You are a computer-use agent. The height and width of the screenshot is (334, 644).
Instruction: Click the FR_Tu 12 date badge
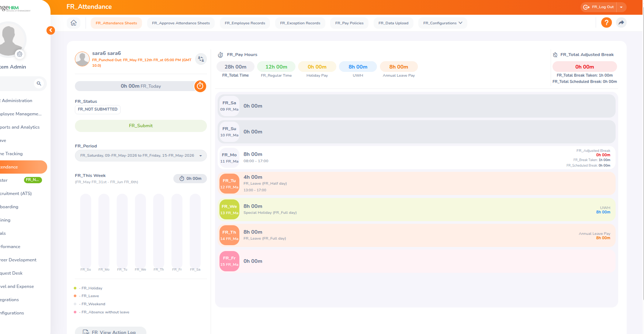(229, 184)
